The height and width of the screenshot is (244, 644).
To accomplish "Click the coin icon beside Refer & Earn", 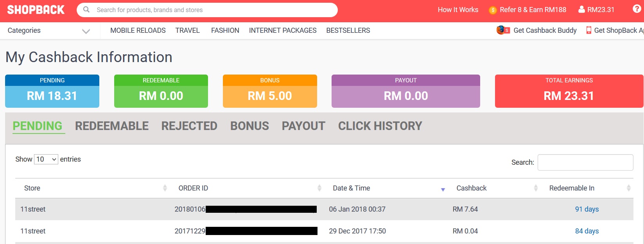I will tap(493, 10).
